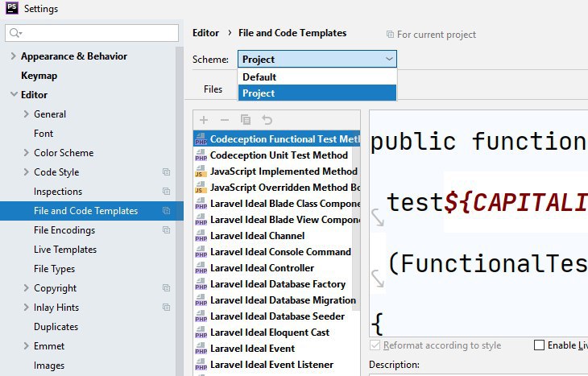Click the search magnifier icon

(15, 33)
